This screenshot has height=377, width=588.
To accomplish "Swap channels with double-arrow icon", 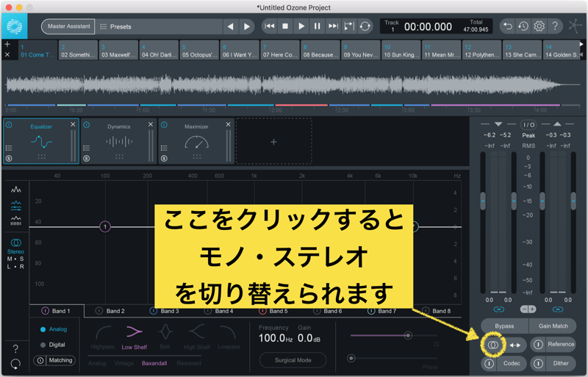I will click(x=515, y=345).
